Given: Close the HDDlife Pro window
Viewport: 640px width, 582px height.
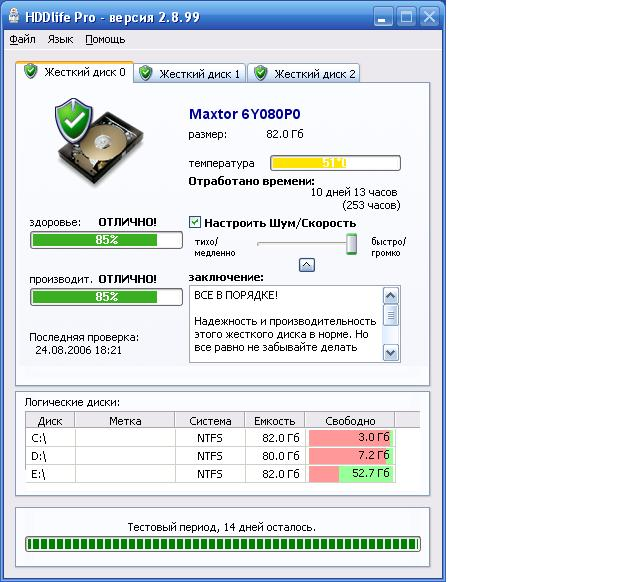Looking at the screenshot, I should 429,17.
